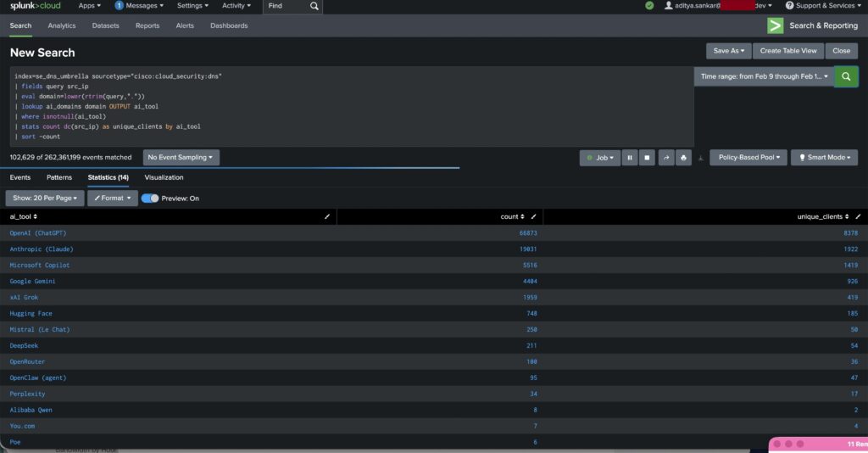Click pencil icon on unique_clients column
The height and width of the screenshot is (453, 868).
[x=859, y=217]
